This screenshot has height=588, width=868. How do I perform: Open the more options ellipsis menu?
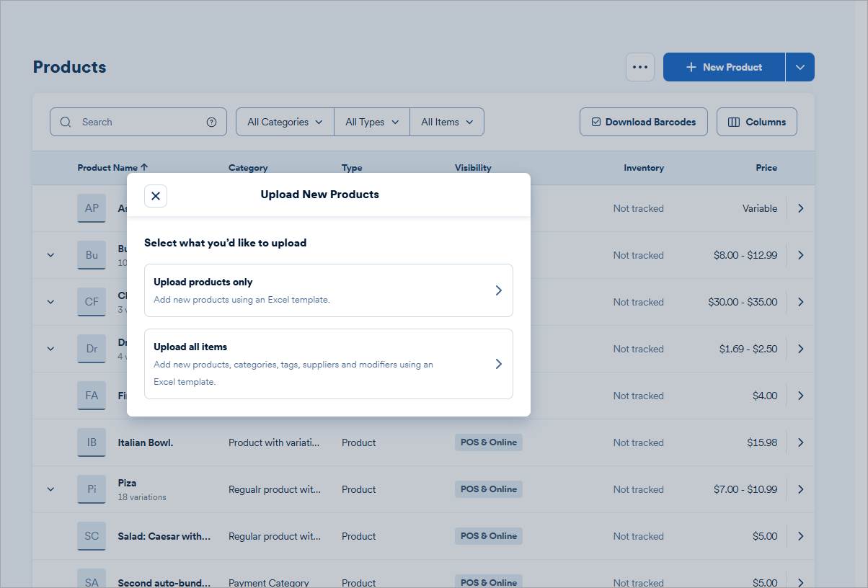tap(640, 66)
